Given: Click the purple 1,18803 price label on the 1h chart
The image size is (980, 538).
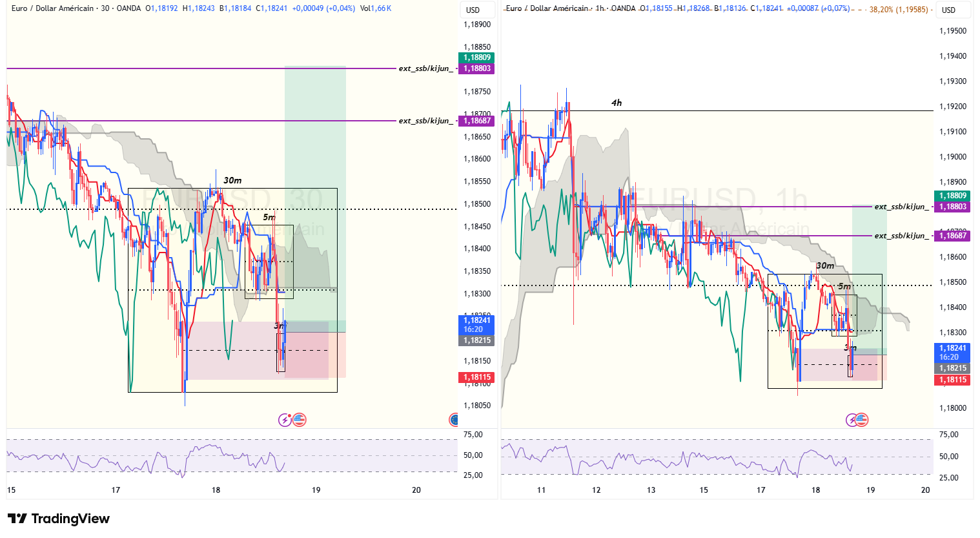Looking at the screenshot, I should (953, 207).
